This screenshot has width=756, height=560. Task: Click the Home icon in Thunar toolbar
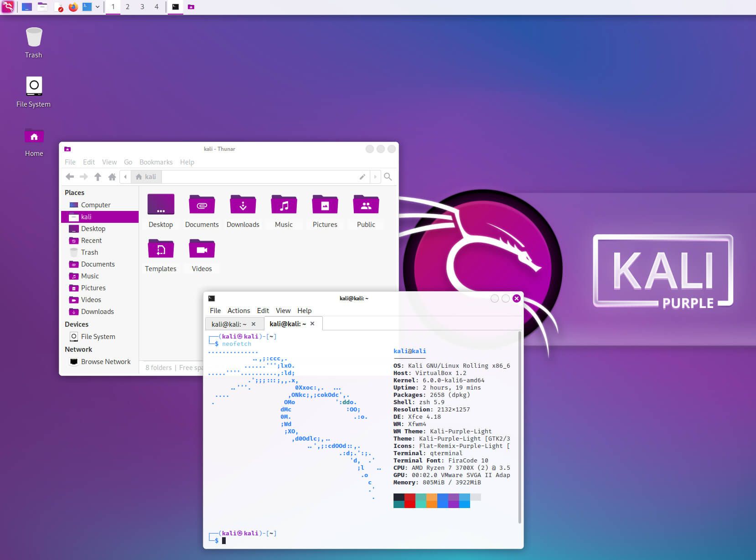point(112,176)
